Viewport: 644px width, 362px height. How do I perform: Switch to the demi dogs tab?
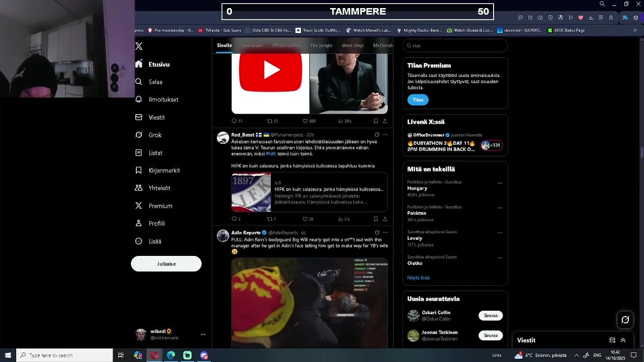pyautogui.click(x=353, y=45)
